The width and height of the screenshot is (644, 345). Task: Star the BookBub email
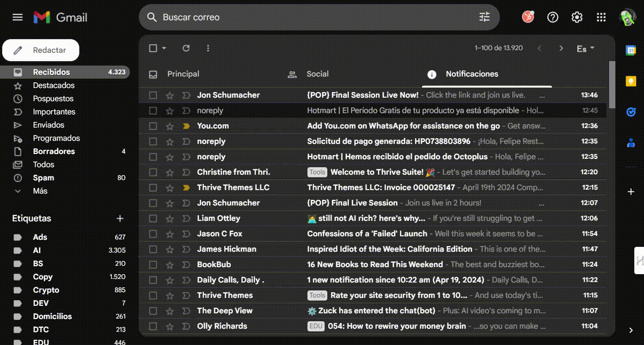point(170,265)
